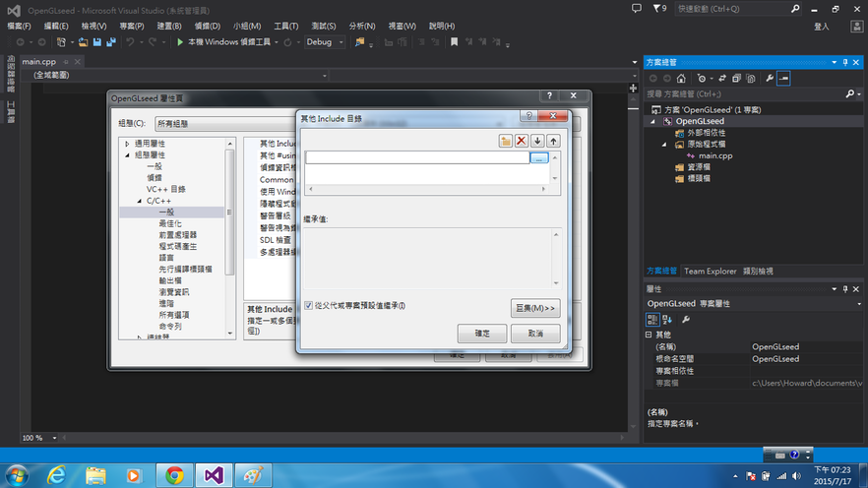Click Solution Explorer collapse all icon

pyautogui.click(x=736, y=79)
